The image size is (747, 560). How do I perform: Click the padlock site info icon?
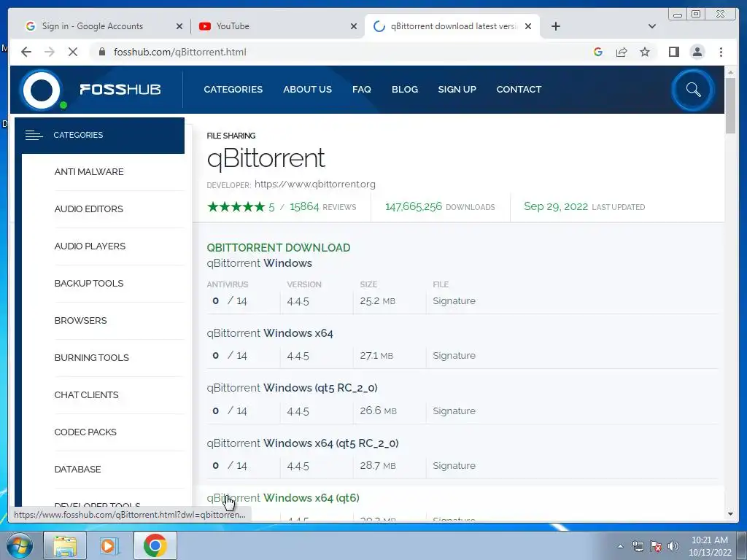[102, 52]
